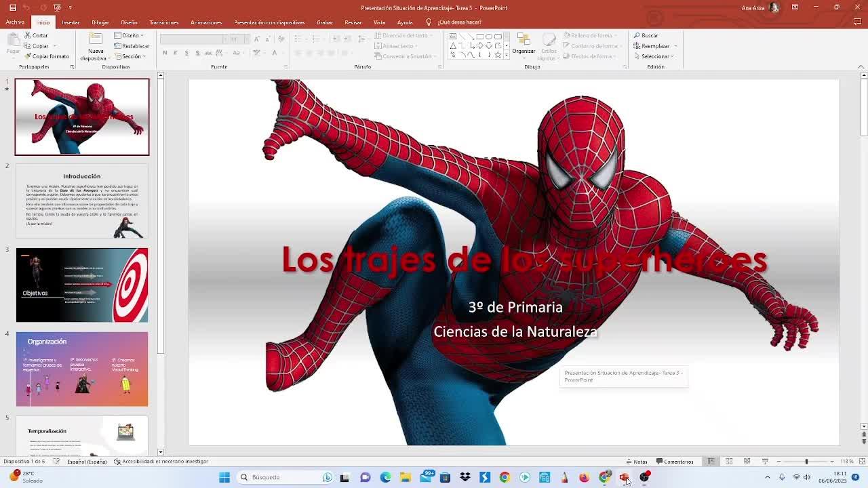Open the comments icon below the window controls
The height and width of the screenshot is (488, 868).
point(858,22)
